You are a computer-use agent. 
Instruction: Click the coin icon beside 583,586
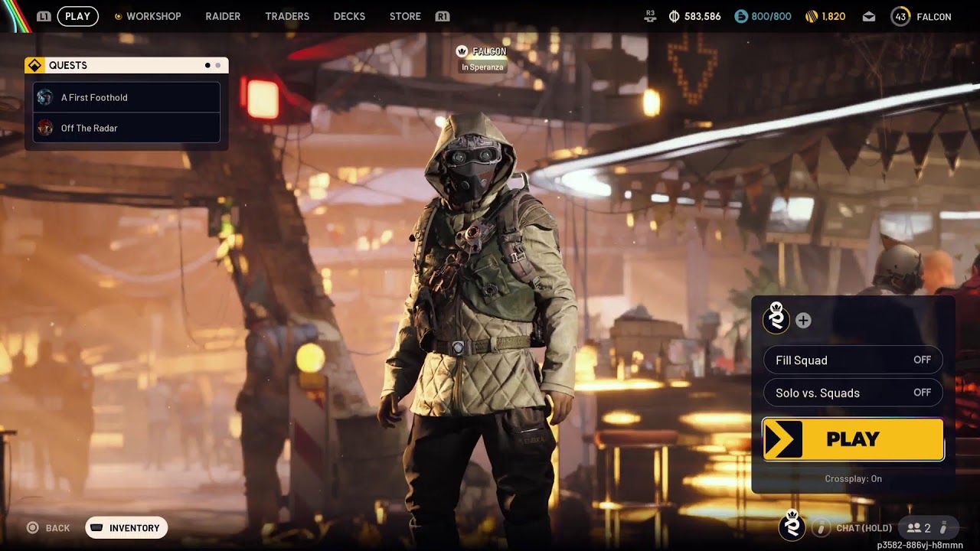coord(675,16)
